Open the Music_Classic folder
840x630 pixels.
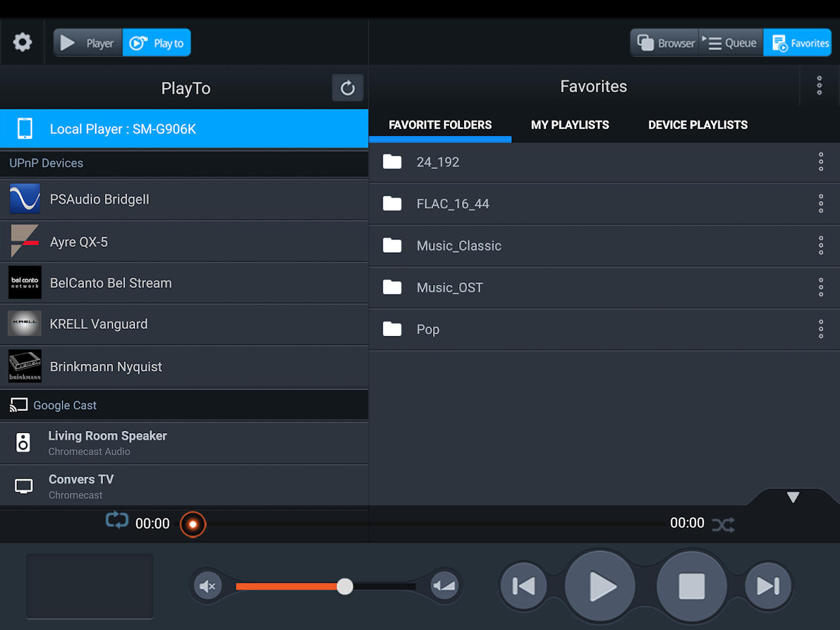(459, 246)
